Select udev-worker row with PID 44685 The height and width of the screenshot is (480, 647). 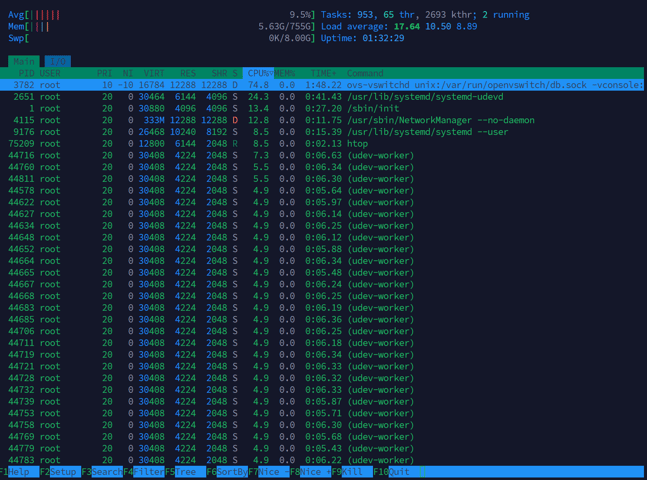pyautogui.click(x=322, y=319)
